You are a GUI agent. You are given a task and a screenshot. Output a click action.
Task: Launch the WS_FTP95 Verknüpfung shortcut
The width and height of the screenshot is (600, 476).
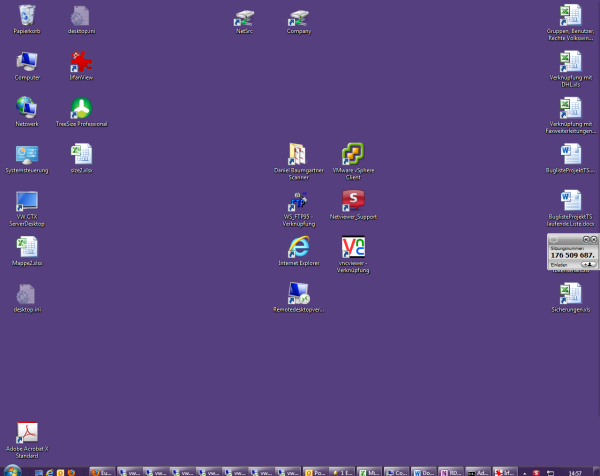click(x=299, y=209)
